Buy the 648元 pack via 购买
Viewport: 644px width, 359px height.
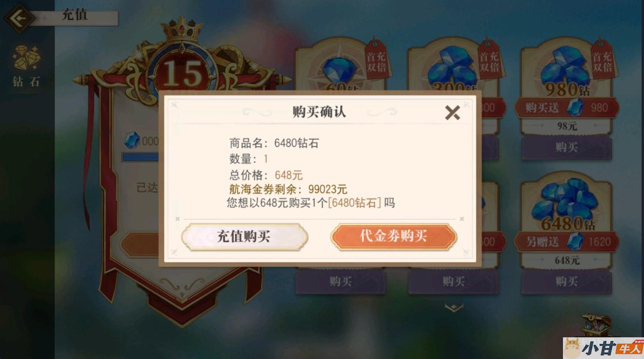(x=566, y=281)
